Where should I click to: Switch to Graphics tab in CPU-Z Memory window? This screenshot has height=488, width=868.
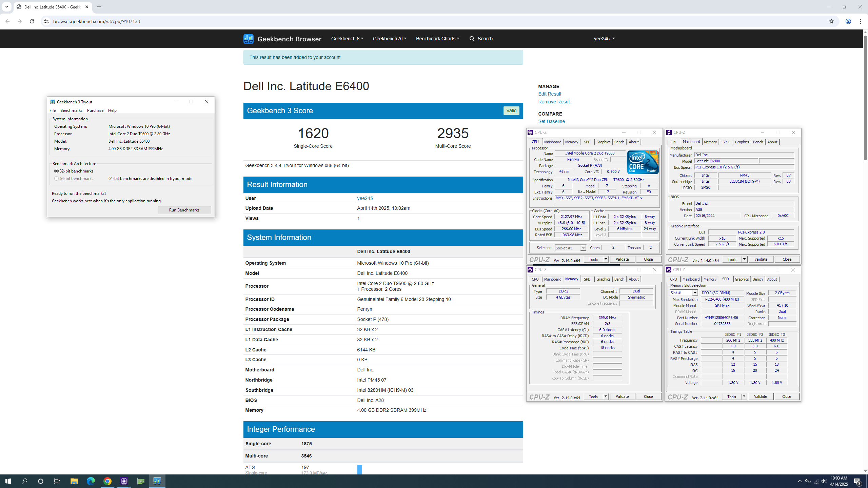coord(603,279)
